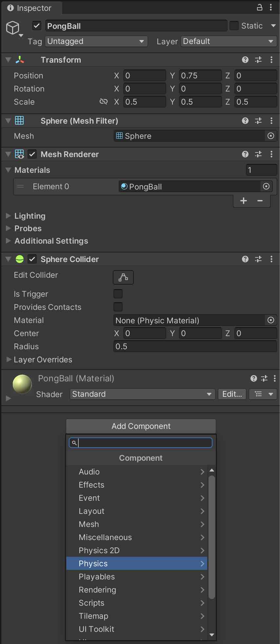The image size is (280, 644).
Task: Click the Edit Collider button icon
Action: coord(123,277)
